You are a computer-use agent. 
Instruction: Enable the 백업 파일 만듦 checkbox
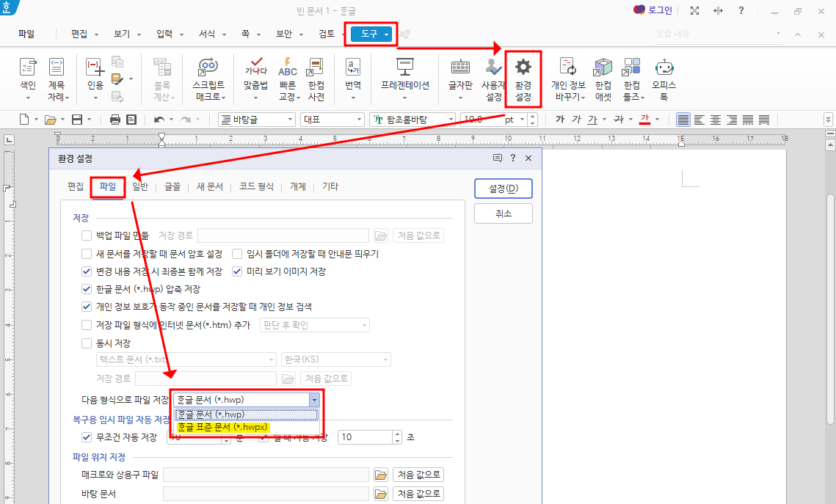point(86,235)
